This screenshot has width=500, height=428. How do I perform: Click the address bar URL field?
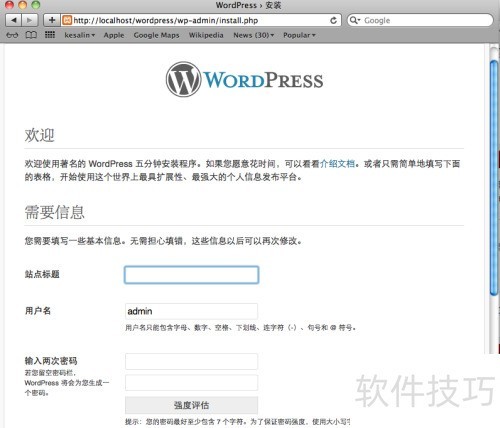200,20
